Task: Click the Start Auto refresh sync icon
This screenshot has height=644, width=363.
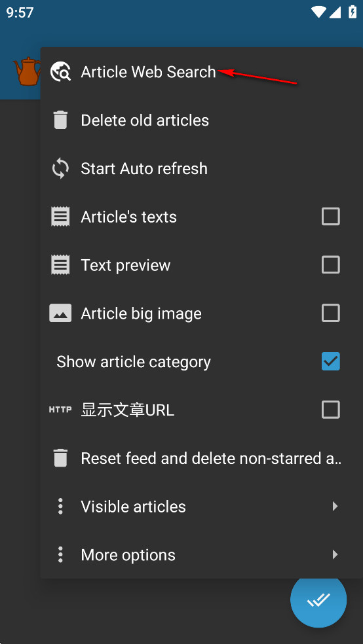Action: click(60, 169)
